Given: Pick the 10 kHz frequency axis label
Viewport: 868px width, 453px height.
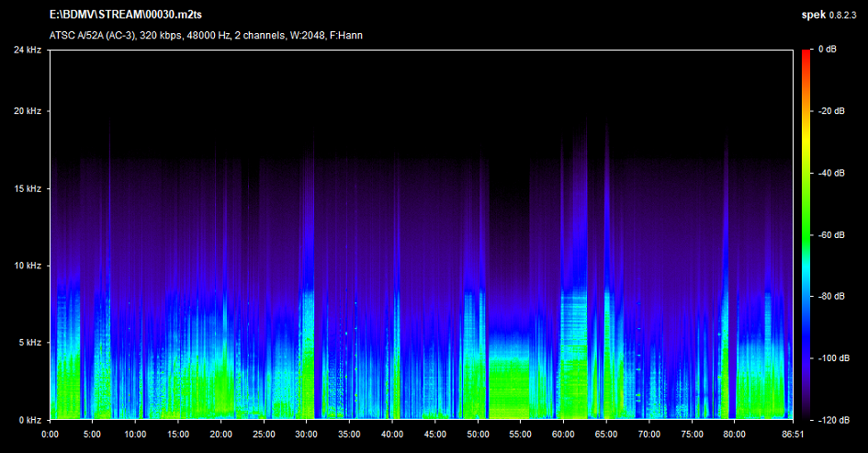Looking at the screenshot, I should (27, 266).
